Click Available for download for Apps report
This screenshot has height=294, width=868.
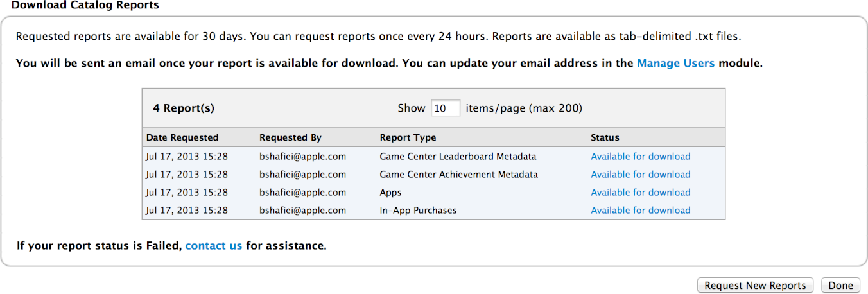tap(640, 193)
